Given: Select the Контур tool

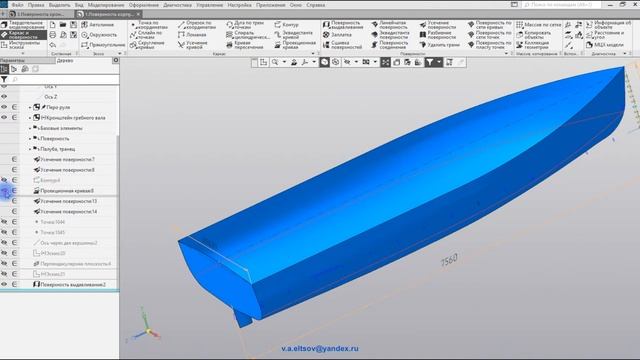Looking at the screenshot, I should coord(286,24).
